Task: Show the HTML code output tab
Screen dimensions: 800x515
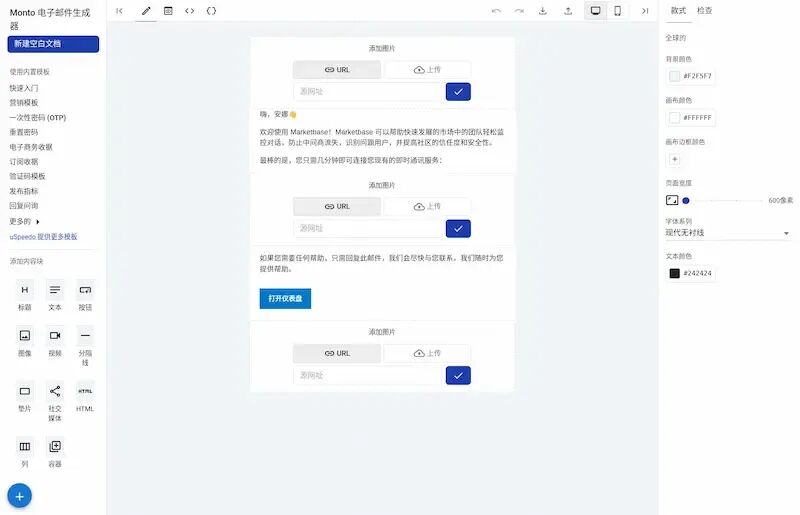Action: pos(190,11)
